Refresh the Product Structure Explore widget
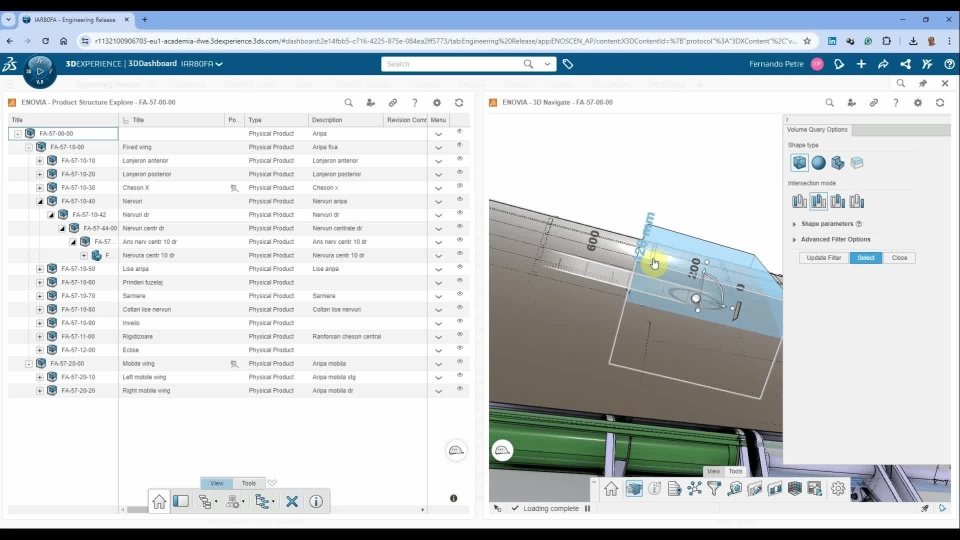This screenshot has width=960, height=540. coord(459,103)
